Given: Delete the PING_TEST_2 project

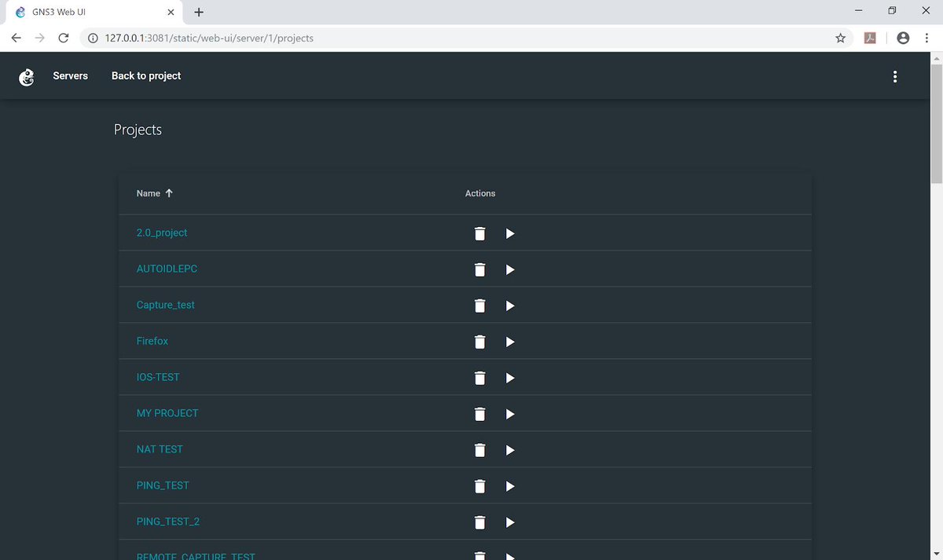Looking at the screenshot, I should (x=479, y=522).
